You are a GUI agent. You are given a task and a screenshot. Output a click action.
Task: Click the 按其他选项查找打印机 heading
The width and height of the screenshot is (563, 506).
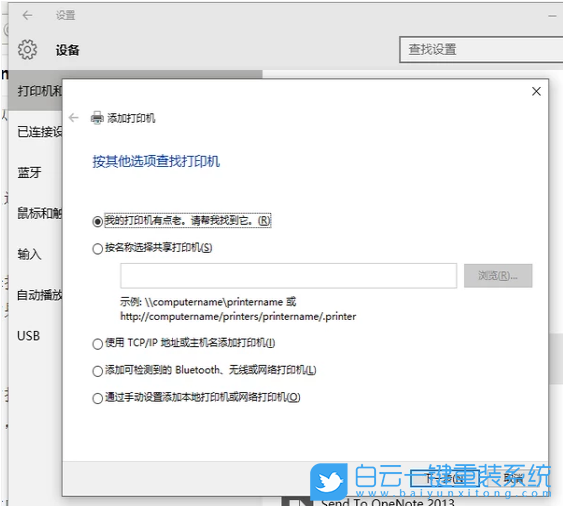tap(156, 161)
